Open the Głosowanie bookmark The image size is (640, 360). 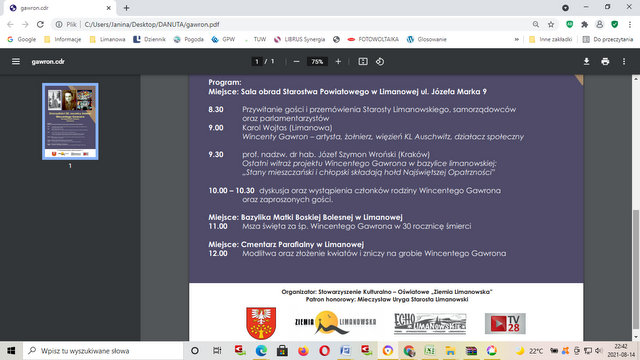click(x=427, y=39)
